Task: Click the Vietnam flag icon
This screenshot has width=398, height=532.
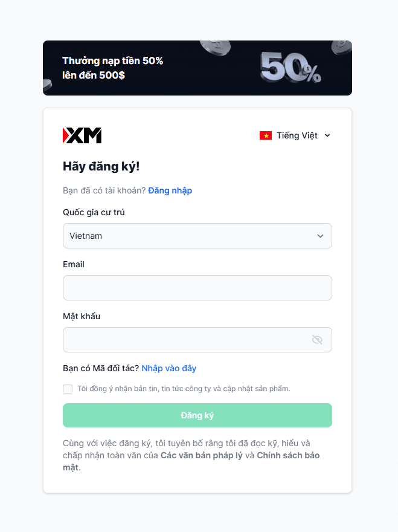Action: click(266, 135)
